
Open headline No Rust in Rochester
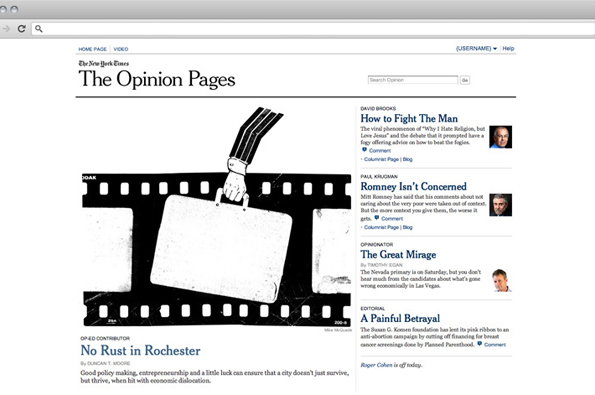click(x=140, y=350)
